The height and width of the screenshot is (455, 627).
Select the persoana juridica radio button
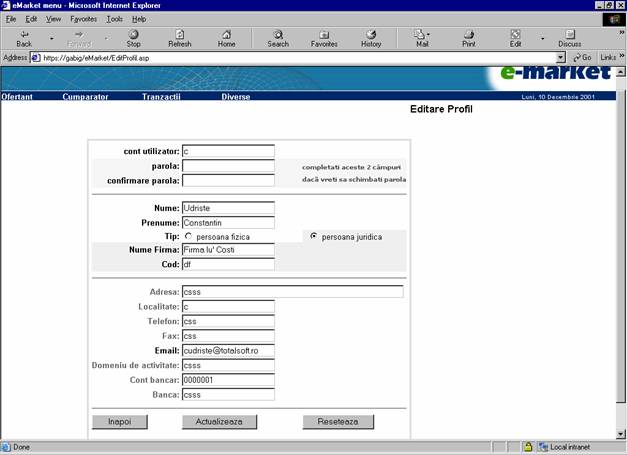pyautogui.click(x=314, y=236)
